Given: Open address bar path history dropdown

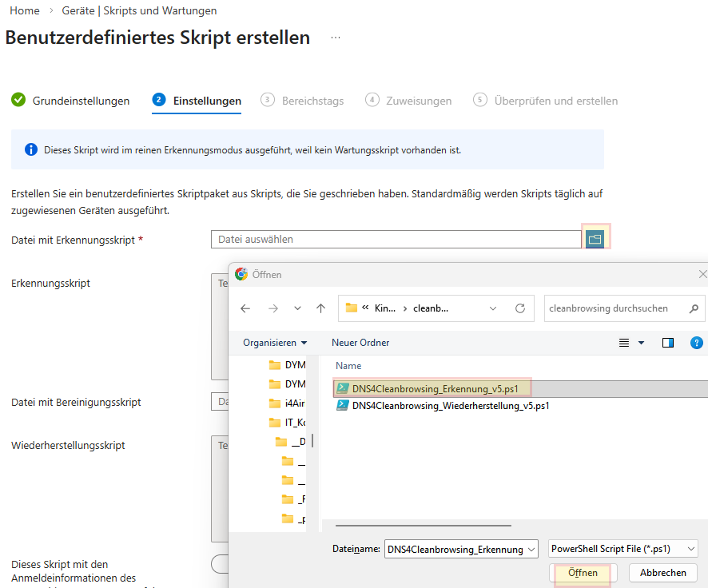Looking at the screenshot, I should click(493, 308).
